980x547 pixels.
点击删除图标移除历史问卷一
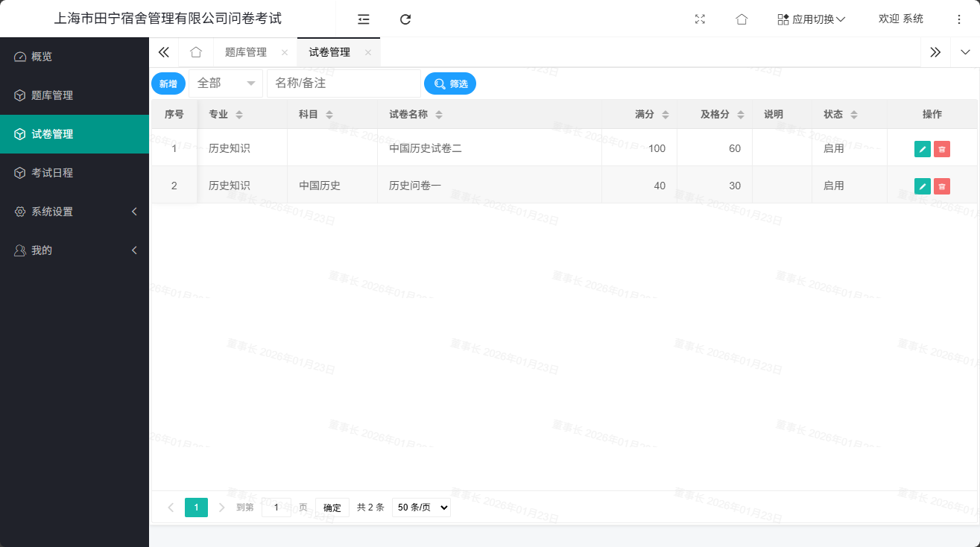tap(942, 186)
